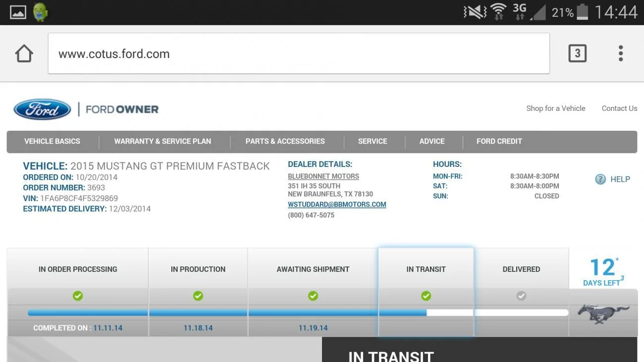
Task: Click the MON-FRI hours 8:30AM-8:30PM
Action: click(x=535, y=176)
